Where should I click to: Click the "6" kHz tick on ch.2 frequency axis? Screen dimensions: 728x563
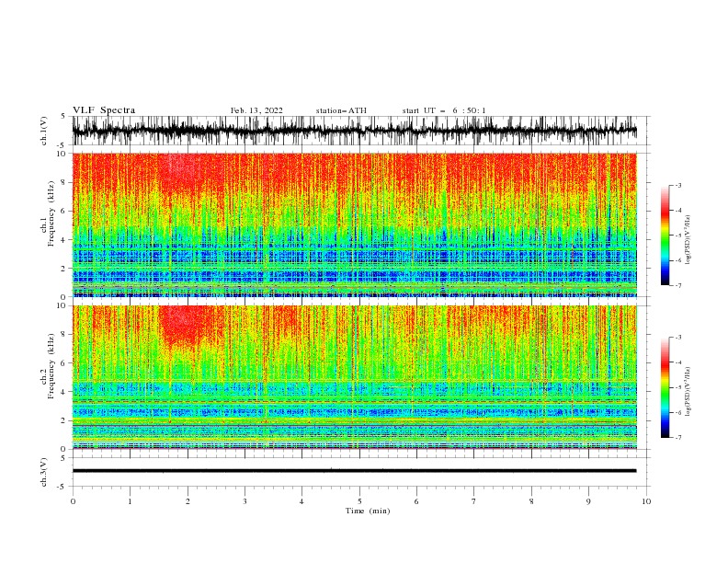coord(64,363)
